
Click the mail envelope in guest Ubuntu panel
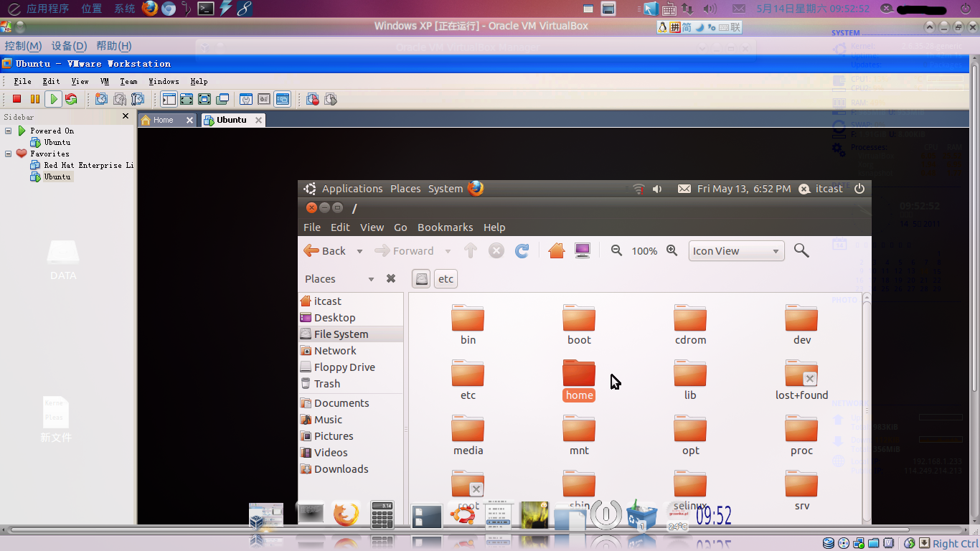(x=684, y=189)
